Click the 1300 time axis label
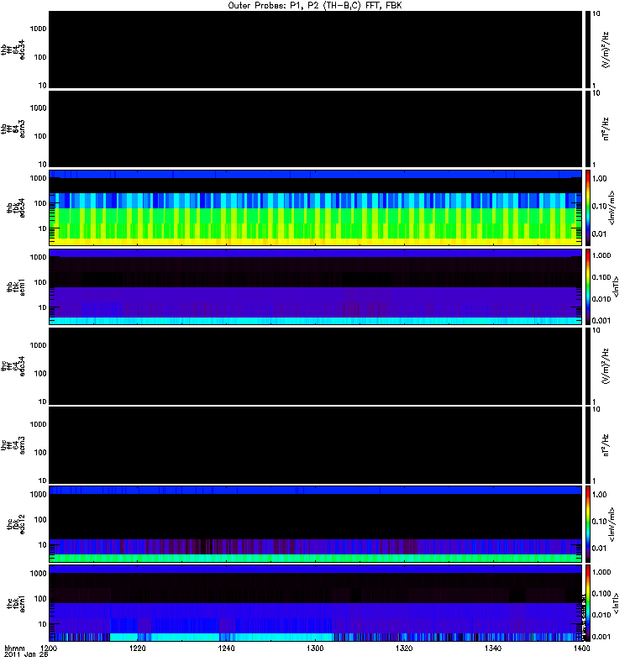The width and height of the screenshot is (630, 672). [315, 648]
